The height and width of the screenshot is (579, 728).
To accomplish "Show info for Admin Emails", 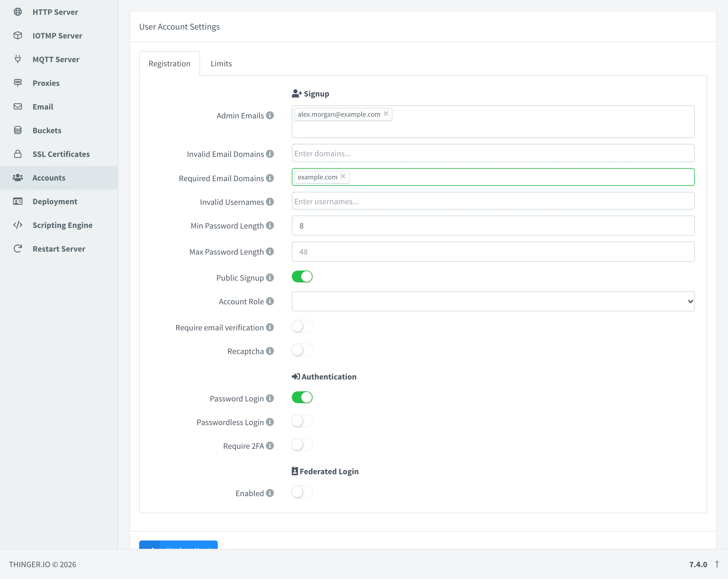I will pos(270,115).
